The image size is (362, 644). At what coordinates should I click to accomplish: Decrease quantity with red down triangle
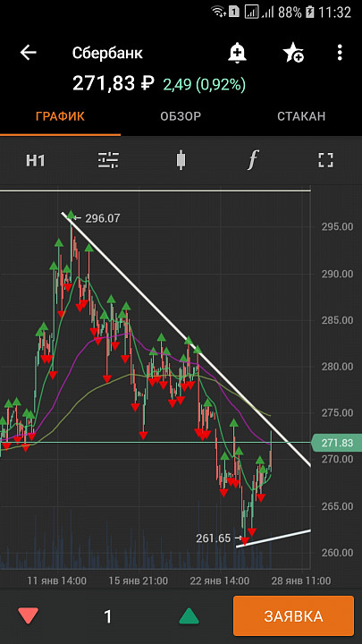click(x=29, y=616)
